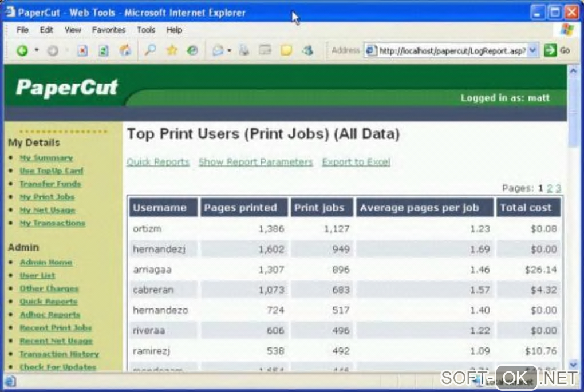Click inside the Address URL field
The height and width of the screenshot is (392, 584).
(452, 50)
